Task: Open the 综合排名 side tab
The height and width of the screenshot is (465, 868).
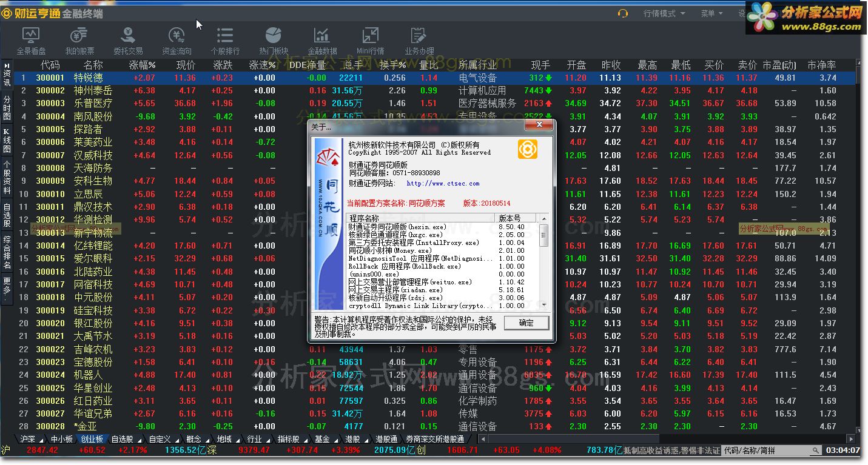Action: 7,252
